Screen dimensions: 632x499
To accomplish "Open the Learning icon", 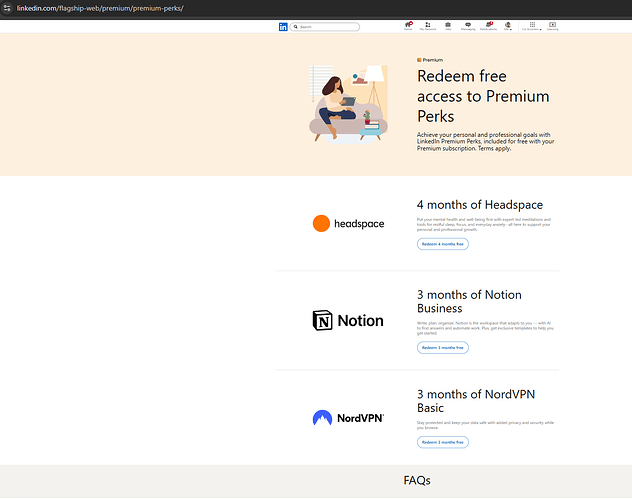I will click(552, 26).
